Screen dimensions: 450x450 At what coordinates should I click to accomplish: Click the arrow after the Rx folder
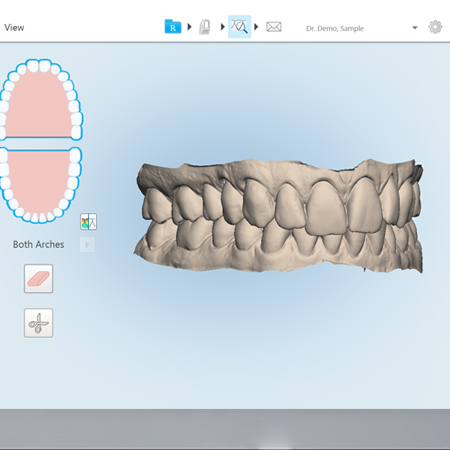click(189, 27)
